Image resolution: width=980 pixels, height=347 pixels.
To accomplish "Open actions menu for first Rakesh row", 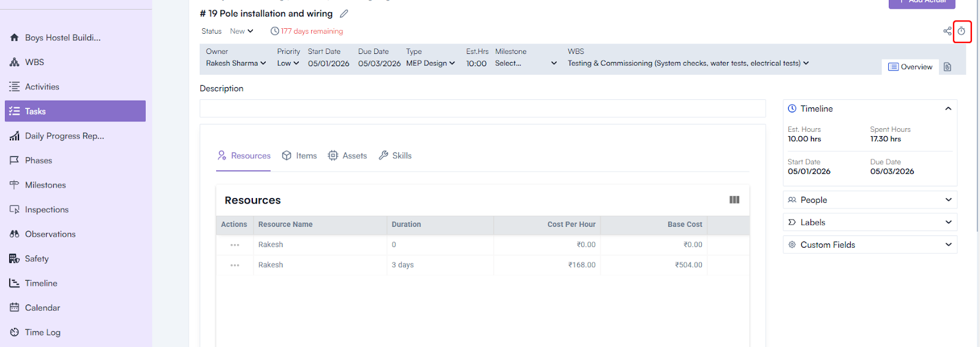I will pos(235,245).
